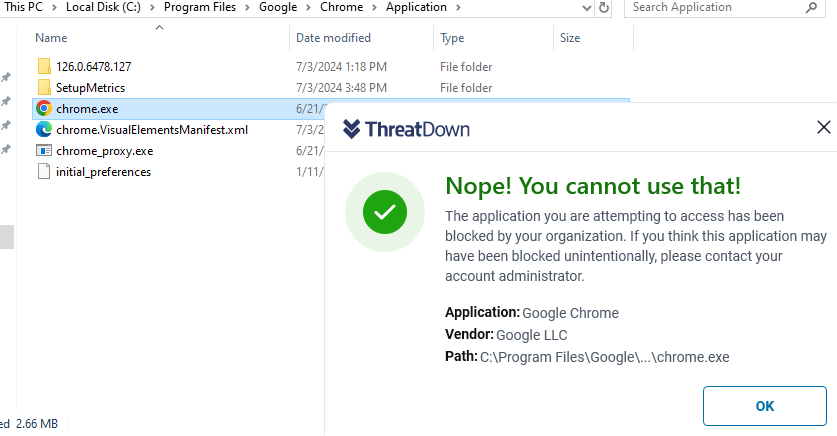837x436 pixels.
Task: Sort by the Type column header
Action: pos(452,38)
